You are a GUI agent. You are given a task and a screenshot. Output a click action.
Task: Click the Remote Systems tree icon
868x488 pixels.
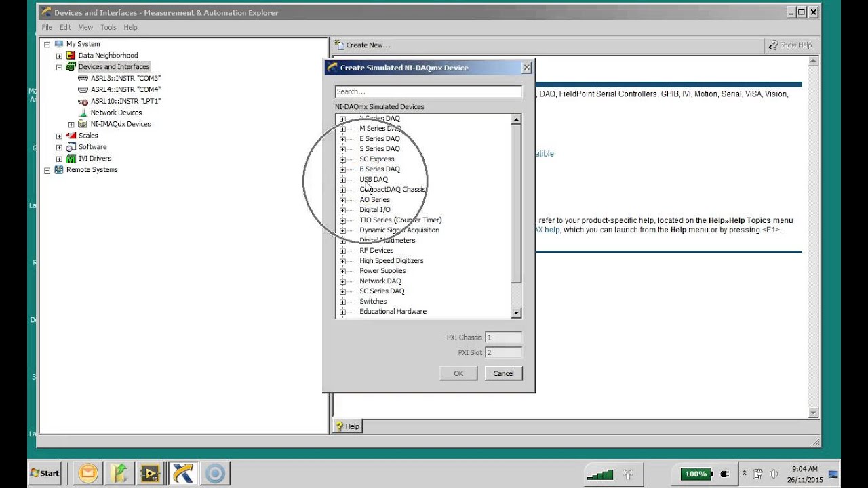[x=59, y=170]
